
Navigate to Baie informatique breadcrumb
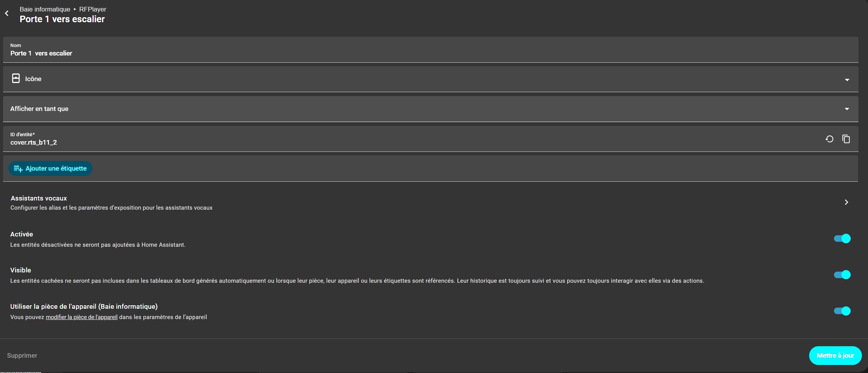(45, 9)
